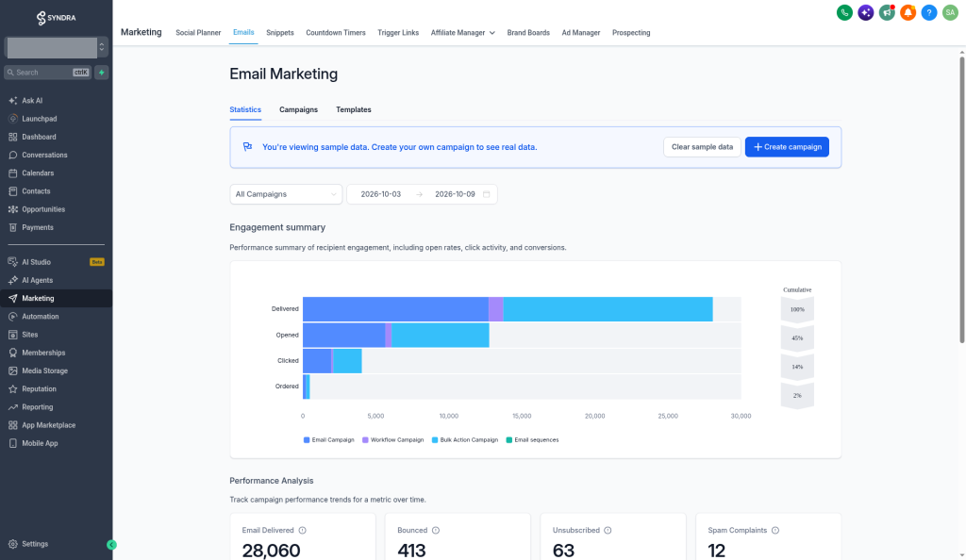Click the Clear sample data button
This screenshot has width=966, height=560.
pos(702,147)
